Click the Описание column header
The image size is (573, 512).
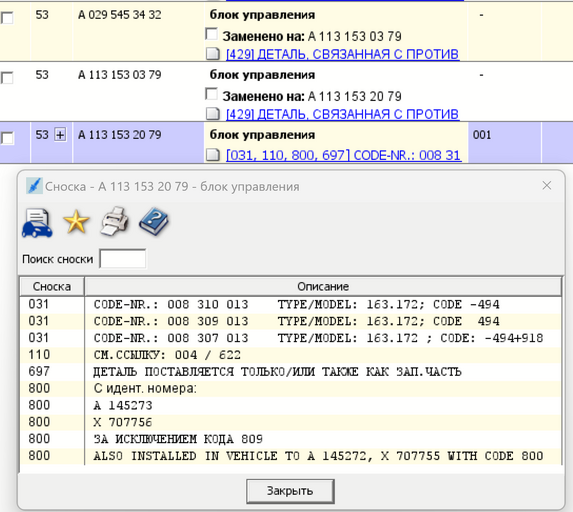(x=323, y=287)
